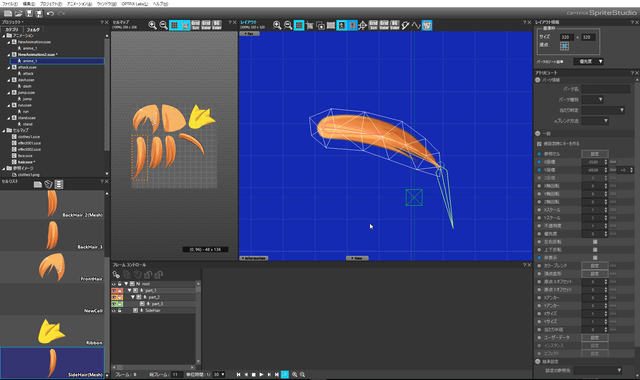Open the Animation menu
Screen dimensions: 640x380
tap(79, 4)
